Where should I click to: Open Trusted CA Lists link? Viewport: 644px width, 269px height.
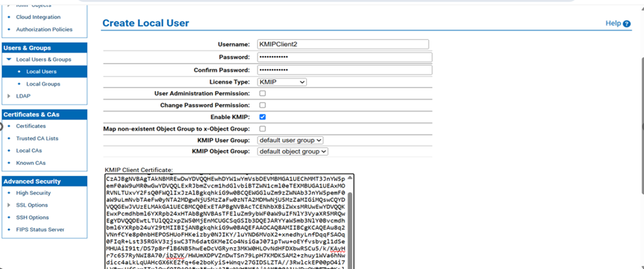[x=37, y=138]
